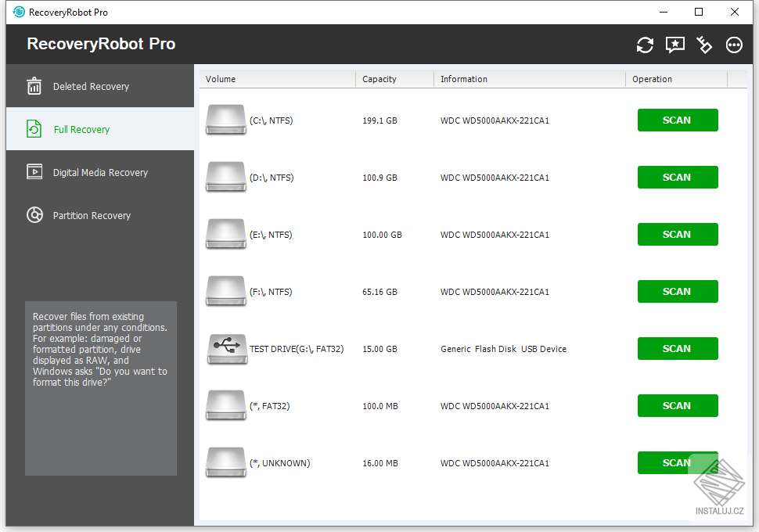The height and width of the screenshot is (532, 759).
Task: Click the "(E:\, NTFS)" volume label
Action: (271, 235)
